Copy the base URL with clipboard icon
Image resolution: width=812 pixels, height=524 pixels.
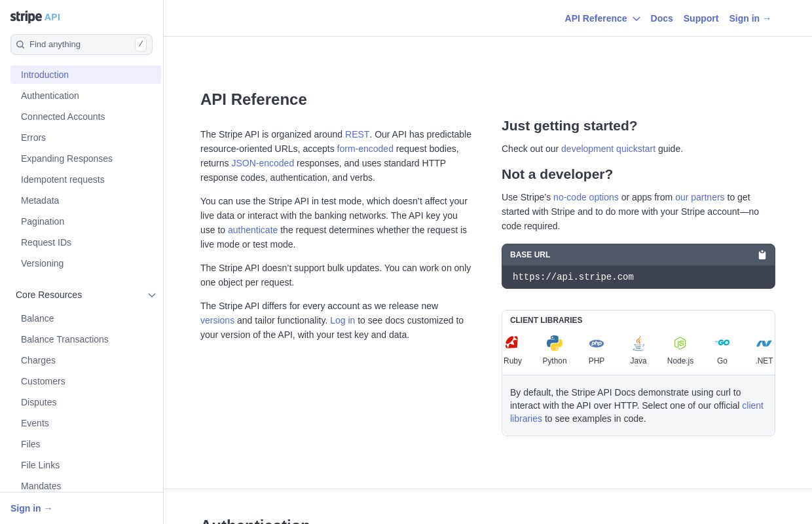pos(762,255)
